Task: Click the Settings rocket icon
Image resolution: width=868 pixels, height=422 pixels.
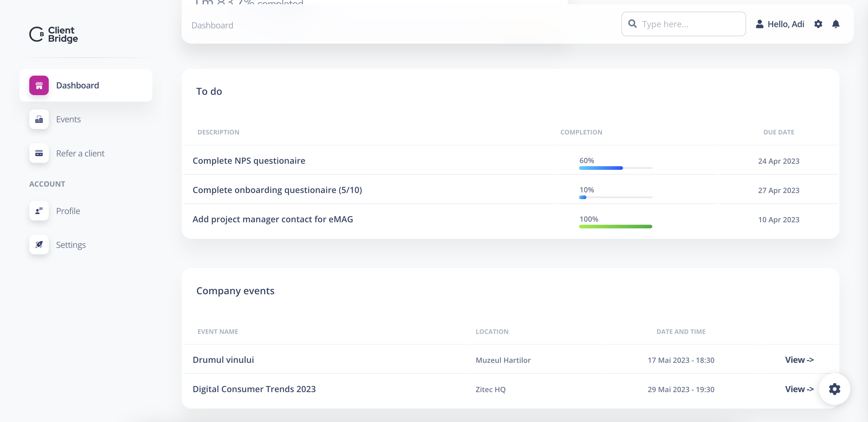Action: [x=39, y=245]
